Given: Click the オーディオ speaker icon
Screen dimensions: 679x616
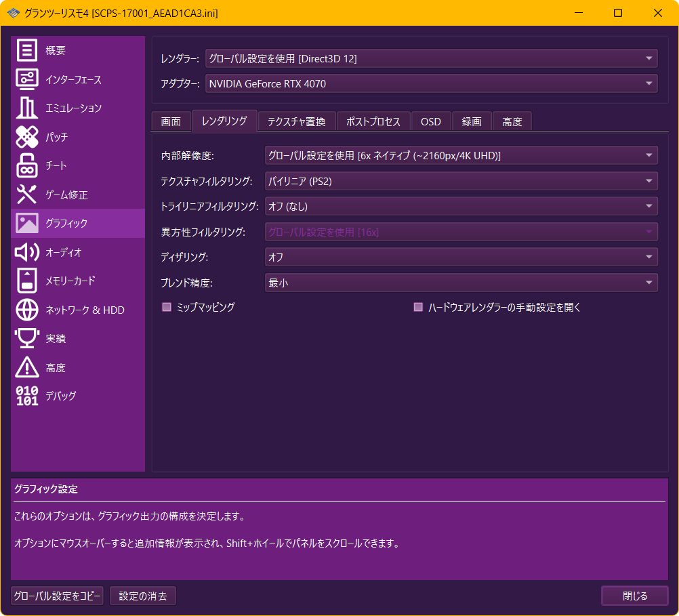Looking at the screenshot, I should click(x=27, y=252).
